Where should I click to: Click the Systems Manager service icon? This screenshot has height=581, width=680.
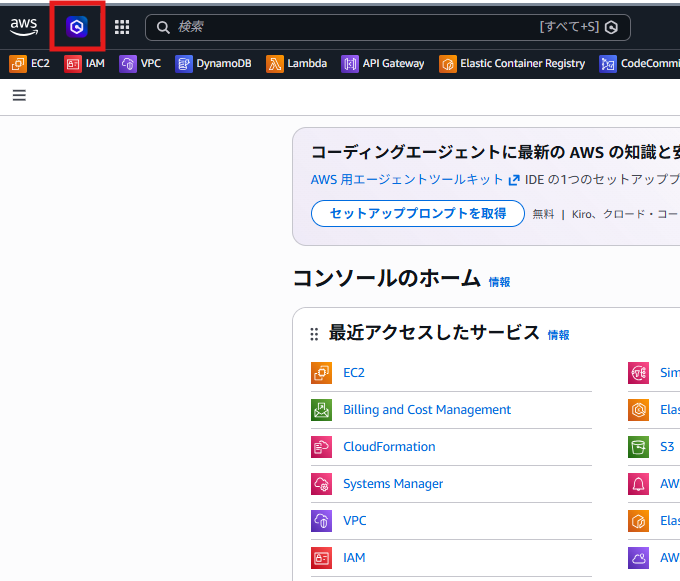click(321, 484)
